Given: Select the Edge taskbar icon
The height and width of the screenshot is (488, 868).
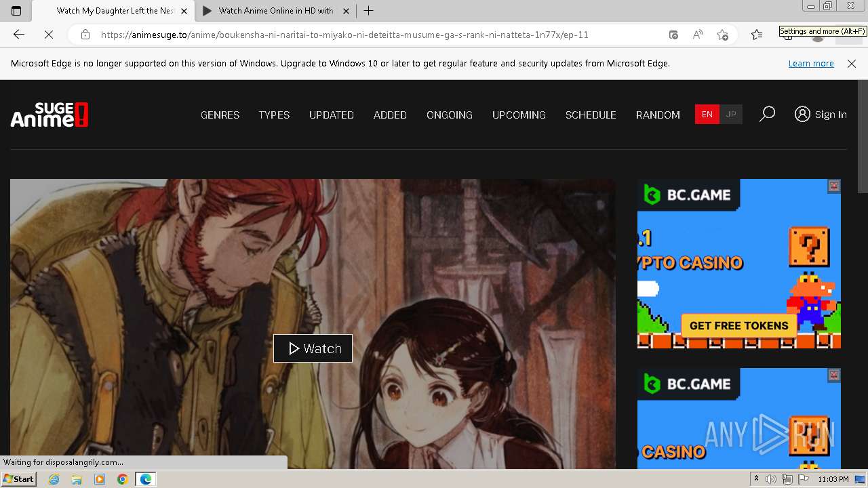Looking at the screenshot, I should [x=145, y=479].
